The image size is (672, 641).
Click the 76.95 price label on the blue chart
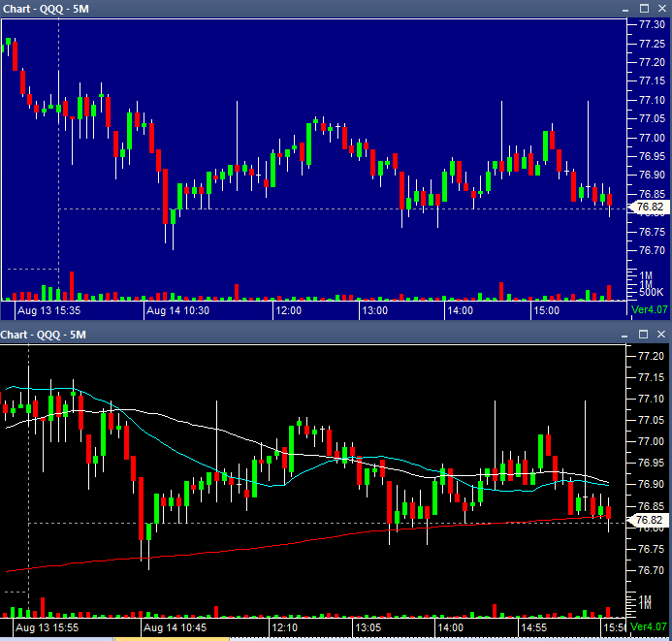(652, 156)
